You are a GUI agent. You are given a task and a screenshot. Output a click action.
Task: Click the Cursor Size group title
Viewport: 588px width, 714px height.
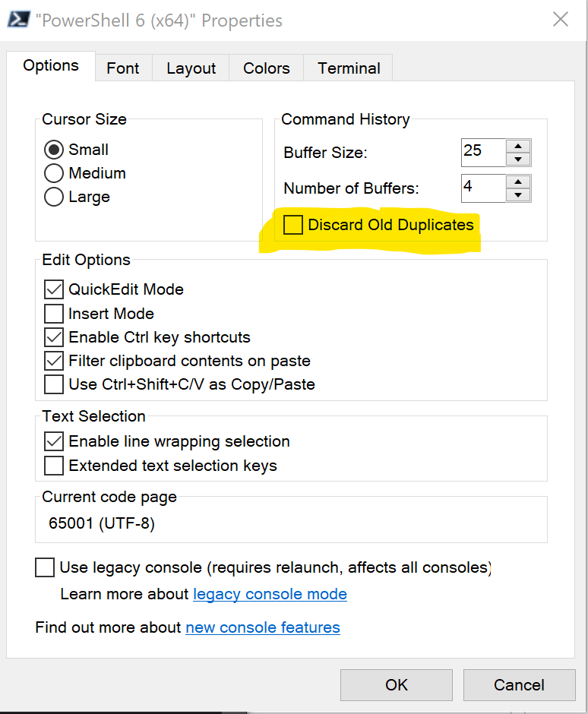click(x=84, y=119)
